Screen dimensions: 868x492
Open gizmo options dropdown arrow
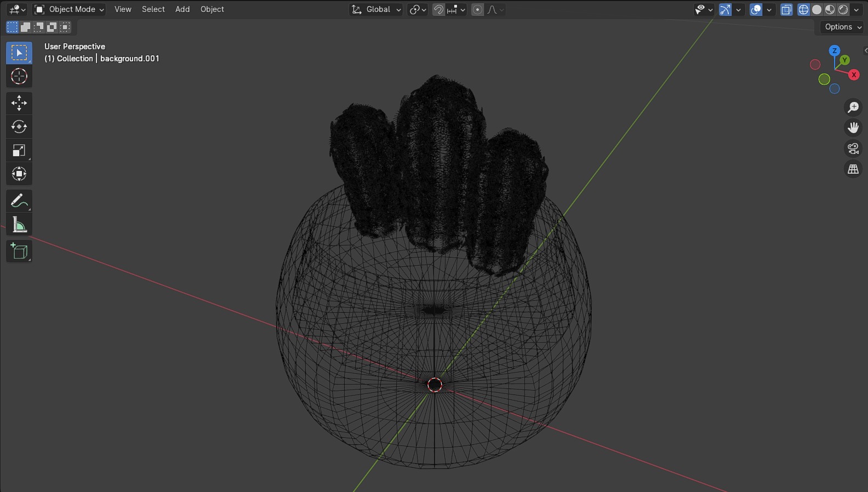click(x=739, y=9)
